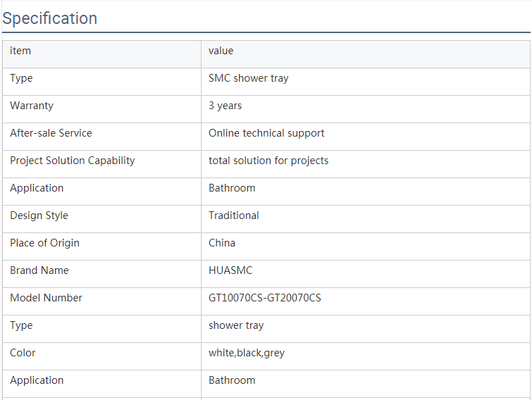Select the 'item' column header
The image size is (532, 400).
pos(20,51)
